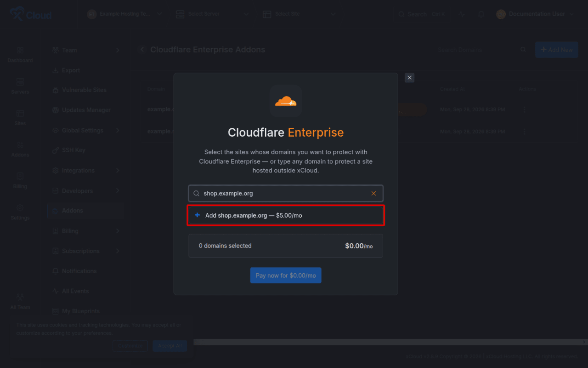Select Addons in the side menu

(x=85, y=211)
